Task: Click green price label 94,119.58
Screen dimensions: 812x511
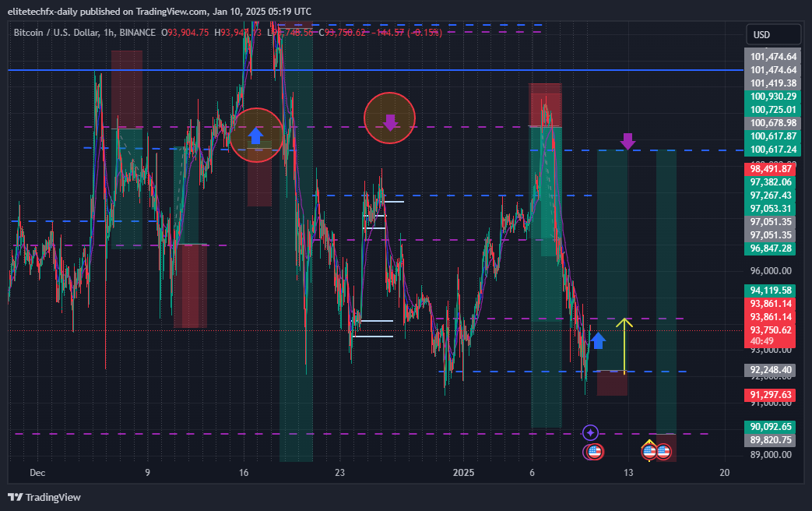Action: [770, 291]
